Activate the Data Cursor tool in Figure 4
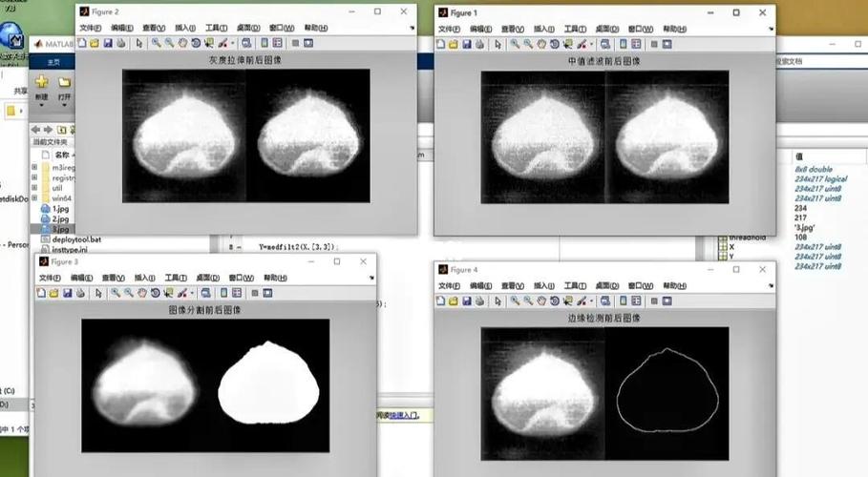Screen dimensions: 868x477 pyautogui.click(x=566, y=300)
